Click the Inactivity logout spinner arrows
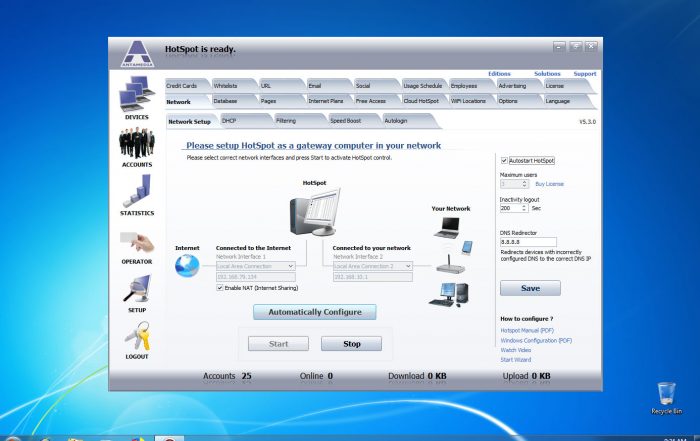 tap(525, 208)
